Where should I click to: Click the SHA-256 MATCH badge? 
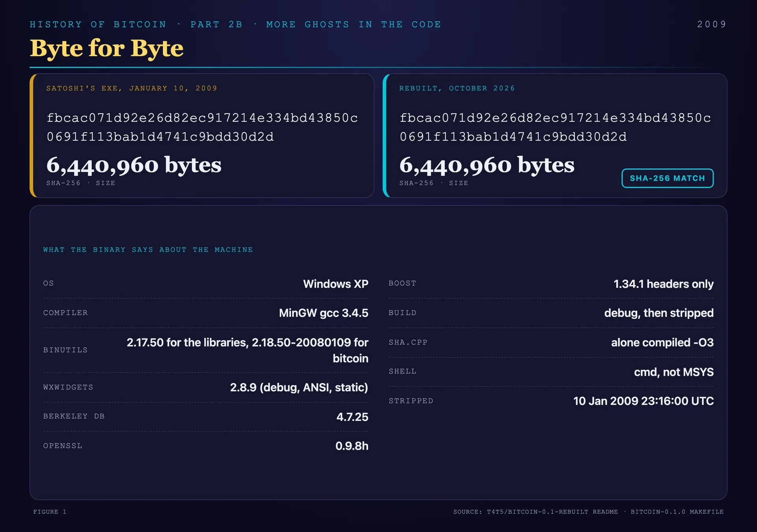pos(668,178)
